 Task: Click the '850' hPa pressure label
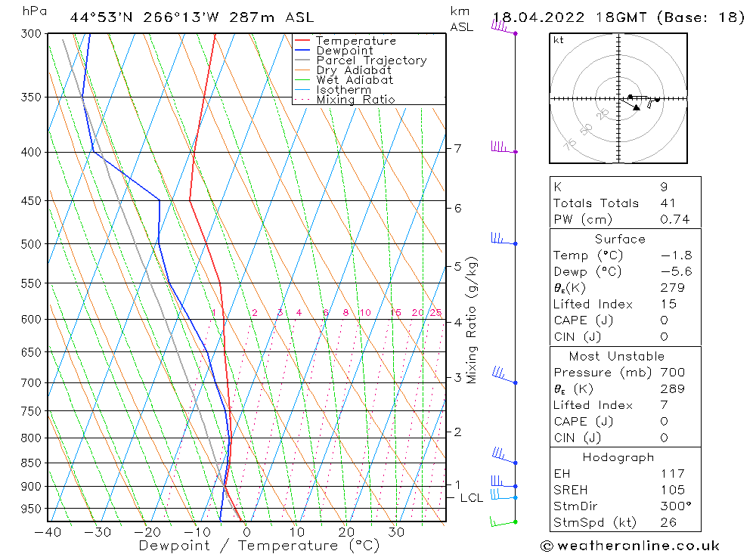coord(31,463)
